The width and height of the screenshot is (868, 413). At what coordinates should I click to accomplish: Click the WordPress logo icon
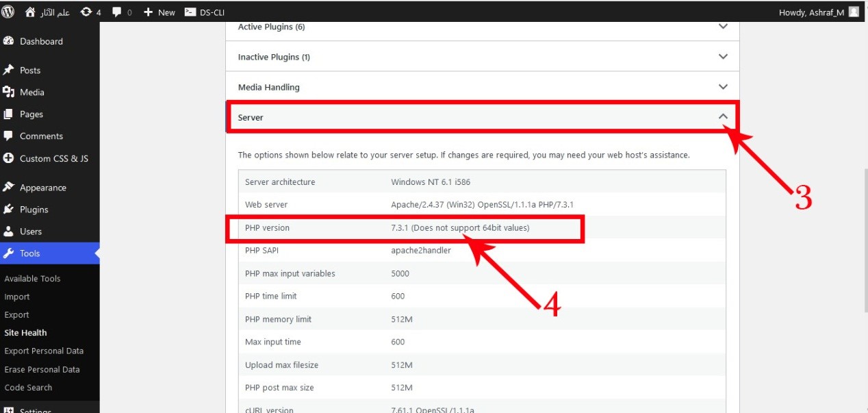click(8, 12)
